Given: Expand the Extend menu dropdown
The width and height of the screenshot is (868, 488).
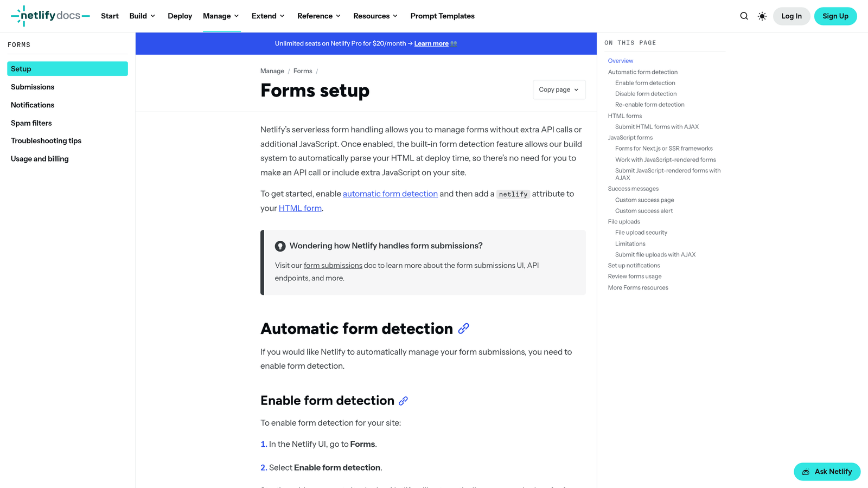Looking at the screenshot, I should pyautogui.click(x=269, y=16).
